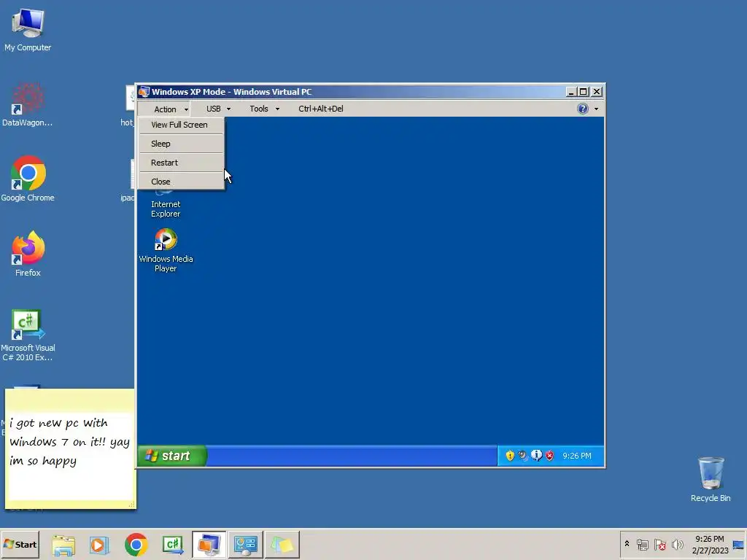Viewport: 747px width, 560px height.
Task: Launch Google Chrome from the desktop
Action: point(28,179)
